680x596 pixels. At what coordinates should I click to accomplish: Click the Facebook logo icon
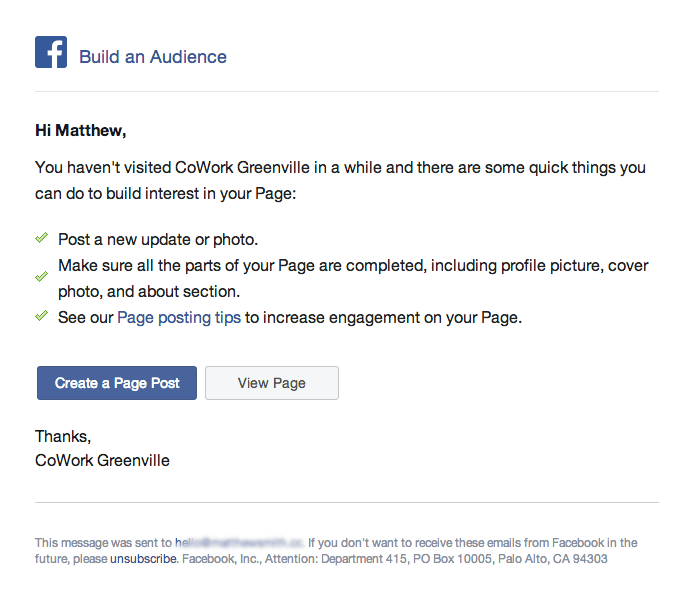click(x=51, y=52)
